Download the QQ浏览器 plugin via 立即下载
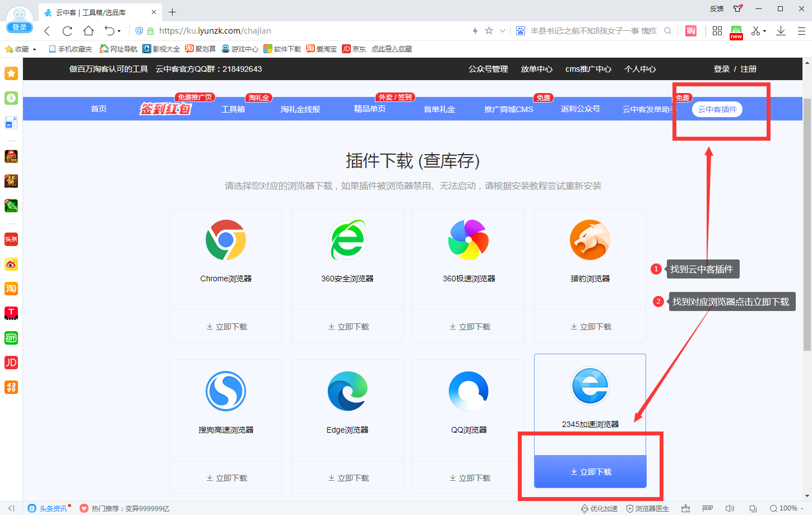Screen dimensions: 812x515 click(x=469, y=477)
